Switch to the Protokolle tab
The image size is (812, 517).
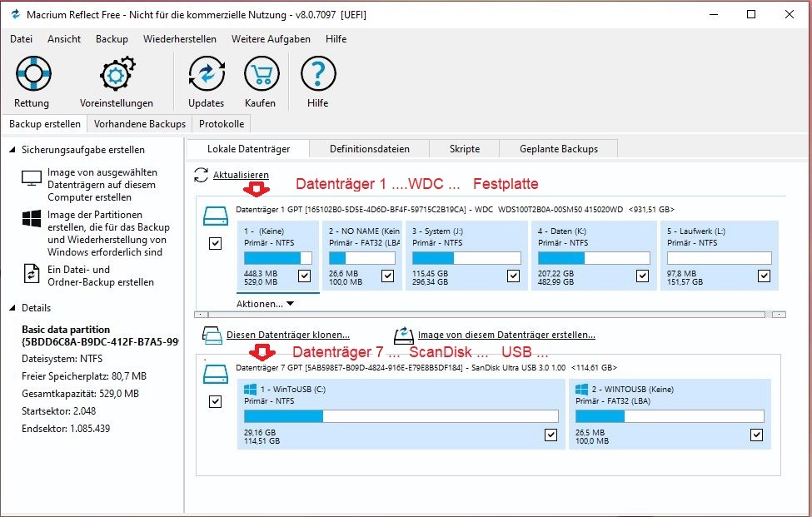coord(222,124)
